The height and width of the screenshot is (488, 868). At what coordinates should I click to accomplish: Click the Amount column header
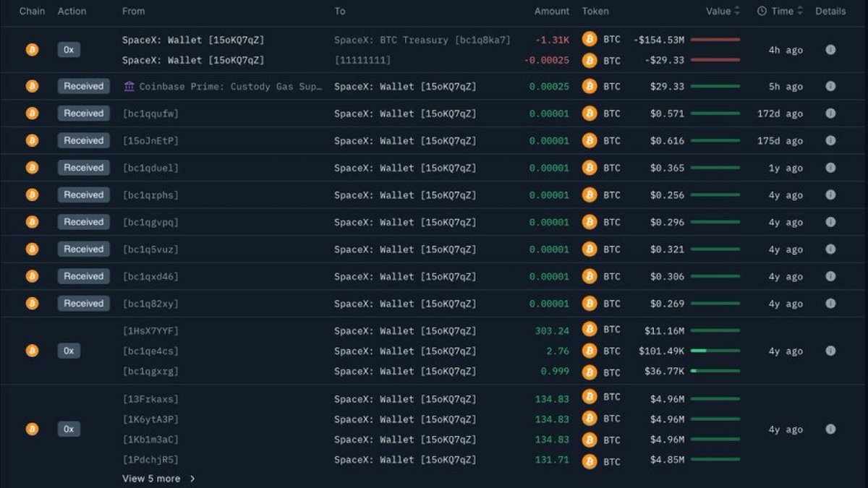coord(552,11)
